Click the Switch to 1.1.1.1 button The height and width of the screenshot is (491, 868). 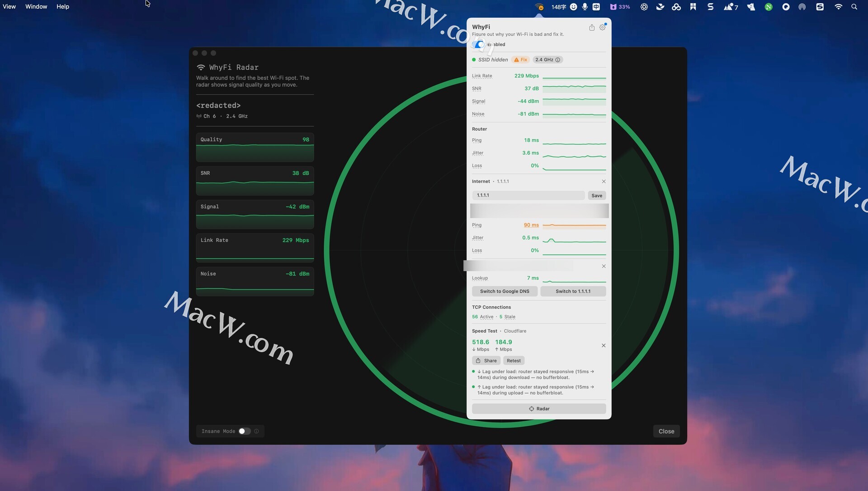[x=573, y=291]
